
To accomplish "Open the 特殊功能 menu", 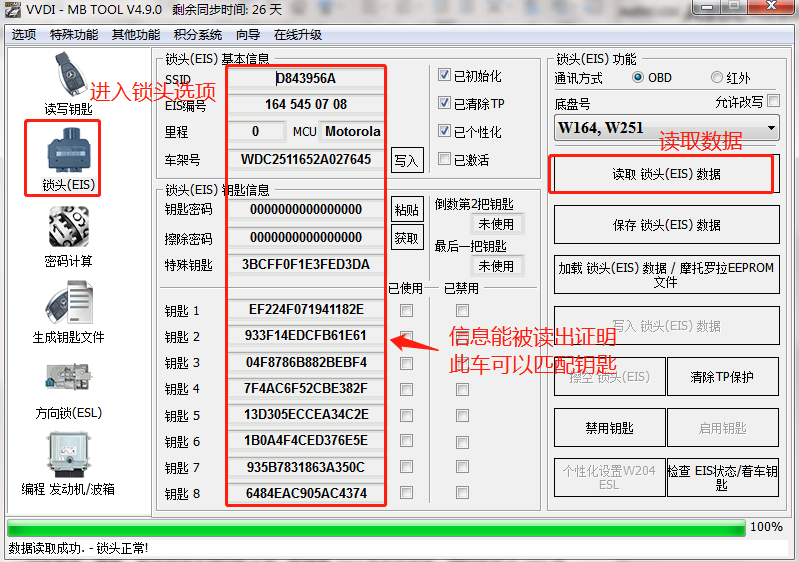I will 74,35.
